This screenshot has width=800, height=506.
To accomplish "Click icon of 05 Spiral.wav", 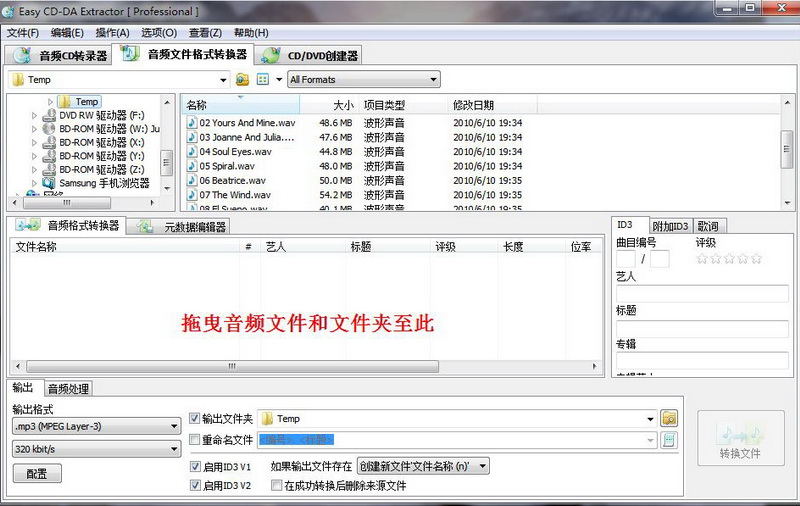I will 192,166.
